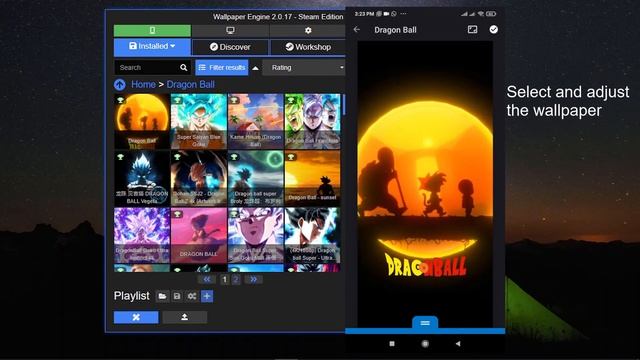
Task: Select the pink DRAGON BALL wallpaper
Action: point(199,235)
